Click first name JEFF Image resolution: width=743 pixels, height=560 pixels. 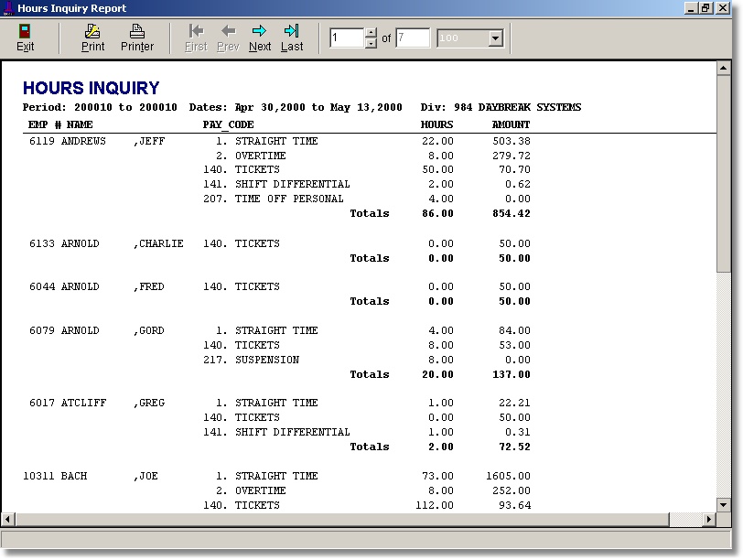coord(152,141)
